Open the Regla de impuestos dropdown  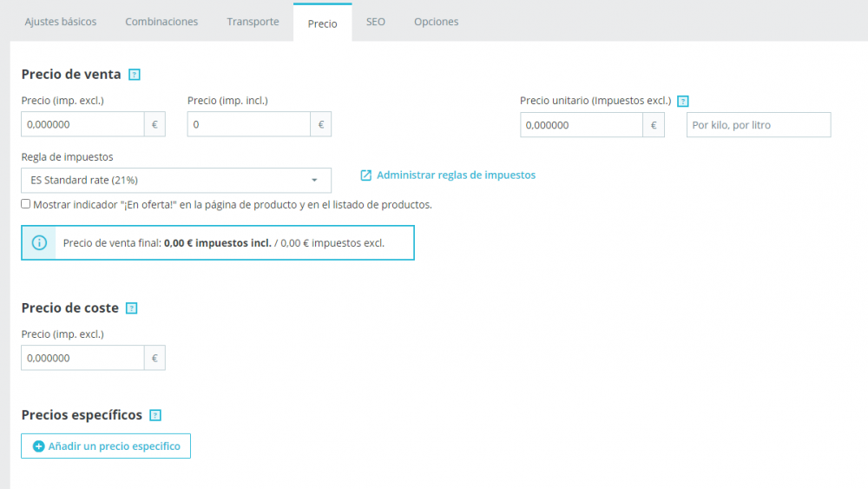[176, 181]
